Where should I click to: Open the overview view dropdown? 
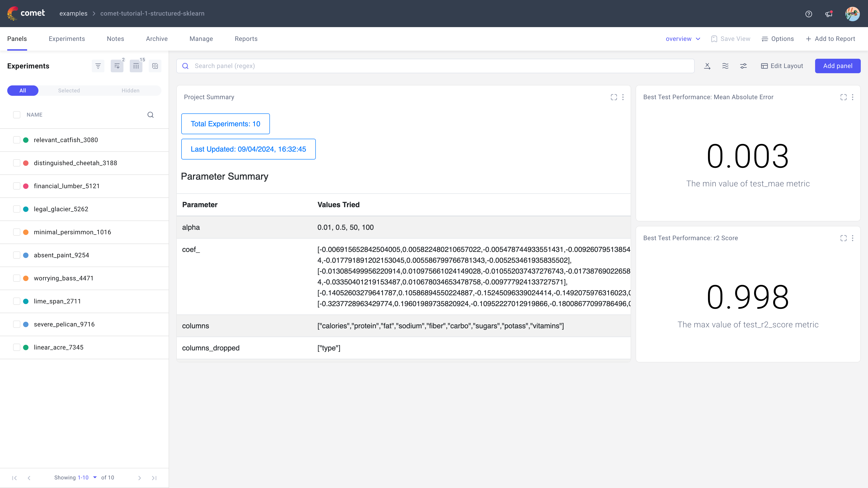click(683, 39)
